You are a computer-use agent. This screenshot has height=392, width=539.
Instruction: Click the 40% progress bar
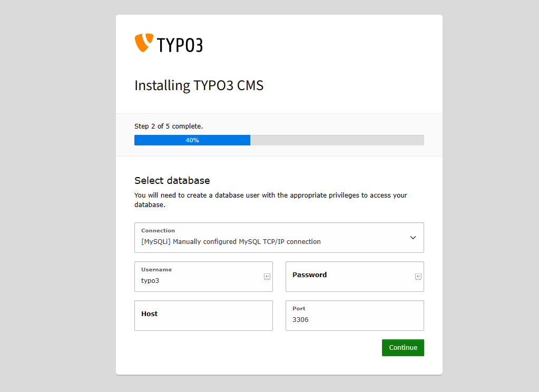(x=192, y=140)
